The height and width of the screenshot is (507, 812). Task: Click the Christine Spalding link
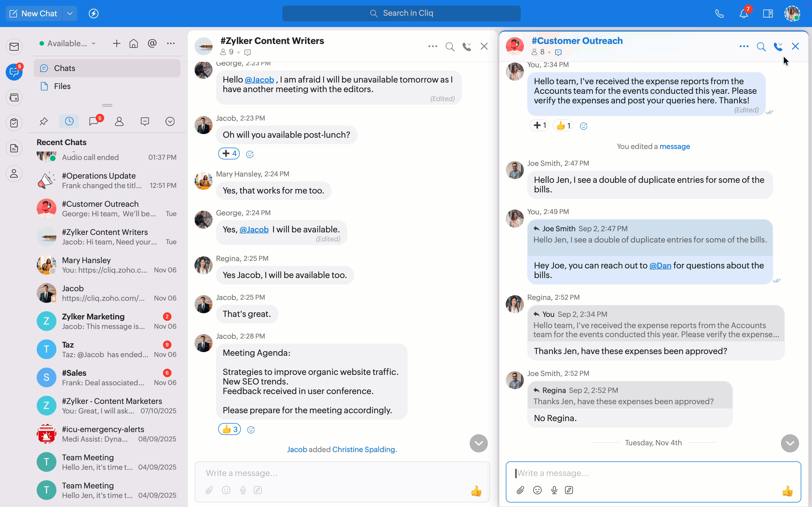(363, 449)
